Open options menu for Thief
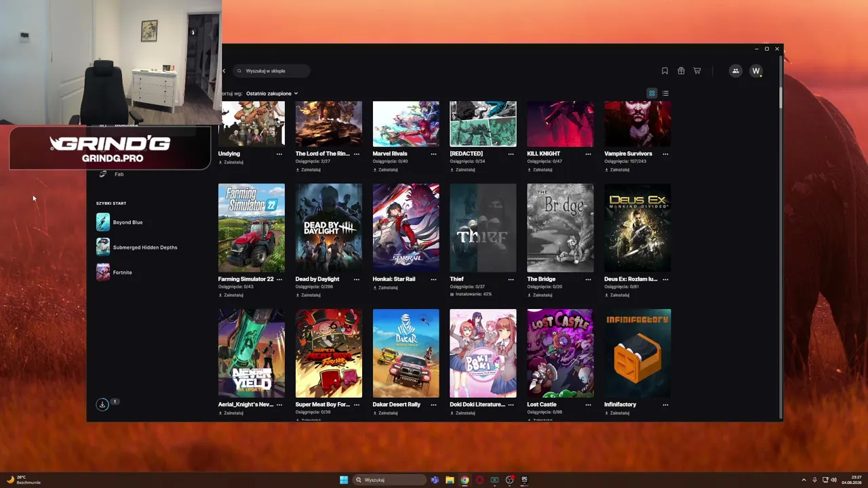 [511, 279]
